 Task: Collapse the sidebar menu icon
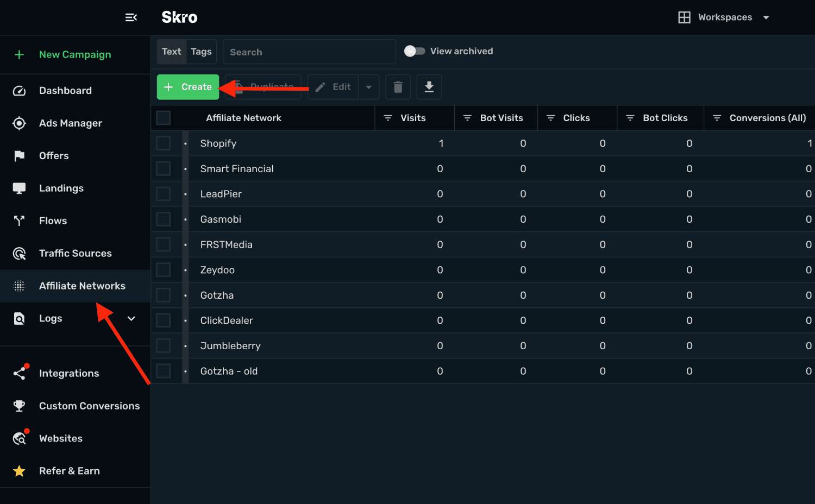131,17
